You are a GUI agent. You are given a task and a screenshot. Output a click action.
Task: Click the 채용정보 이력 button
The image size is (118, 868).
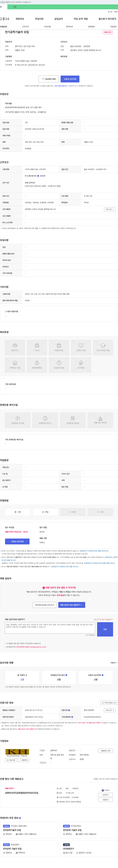click(x=105, y=751)
